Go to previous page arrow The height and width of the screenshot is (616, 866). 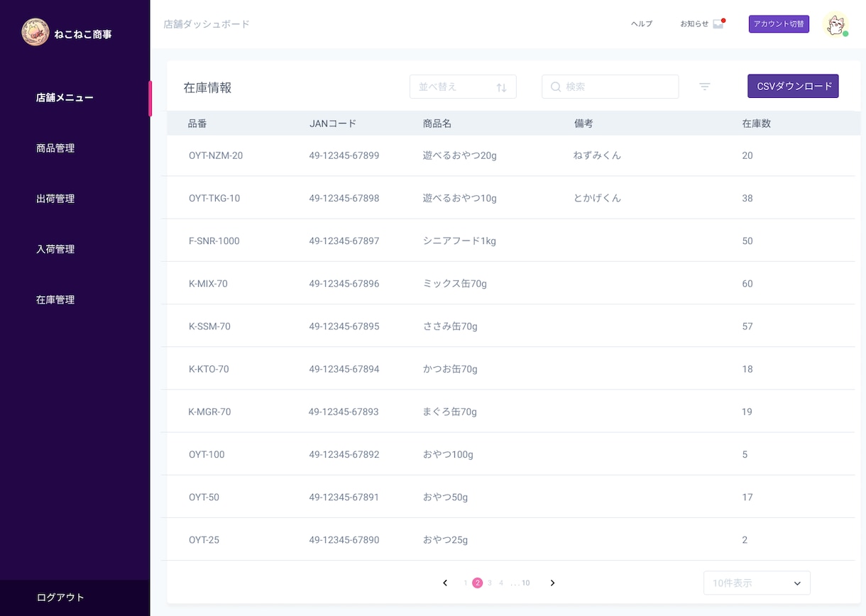click(x=445, y=583)
